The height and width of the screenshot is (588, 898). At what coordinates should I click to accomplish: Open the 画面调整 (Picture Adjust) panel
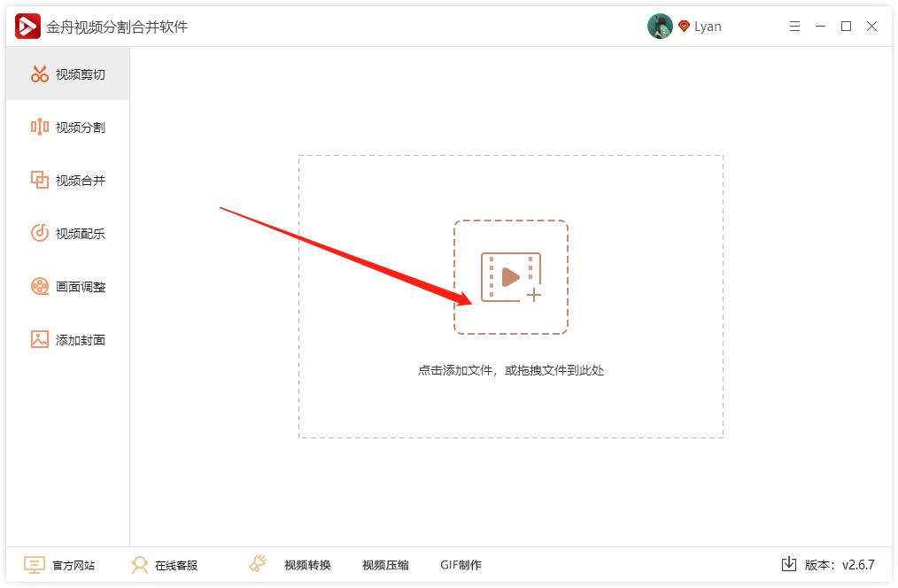(x=65, y=286)
